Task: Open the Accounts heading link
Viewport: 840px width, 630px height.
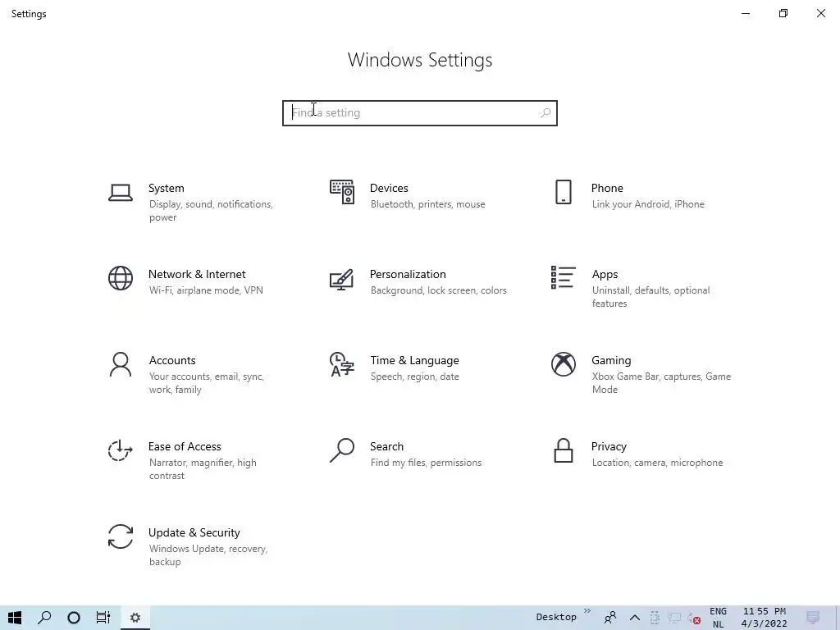Action: [172, 361]
